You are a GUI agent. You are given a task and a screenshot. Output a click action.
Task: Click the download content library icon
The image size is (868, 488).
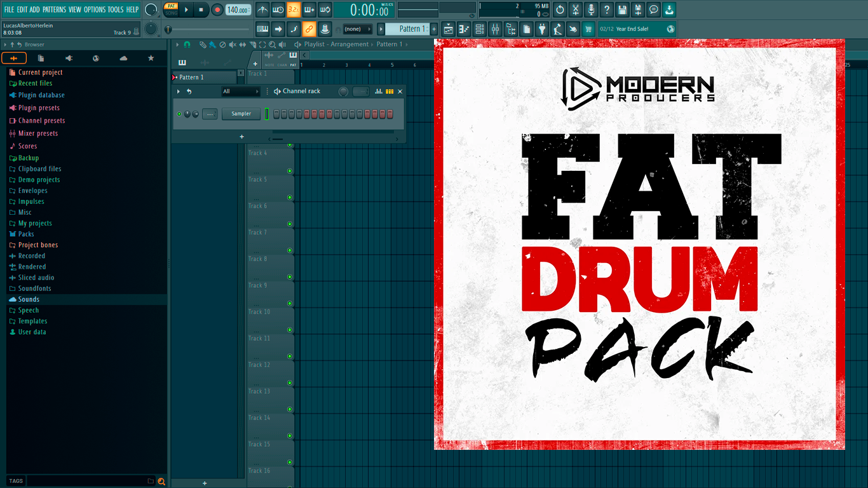[669, 10]
